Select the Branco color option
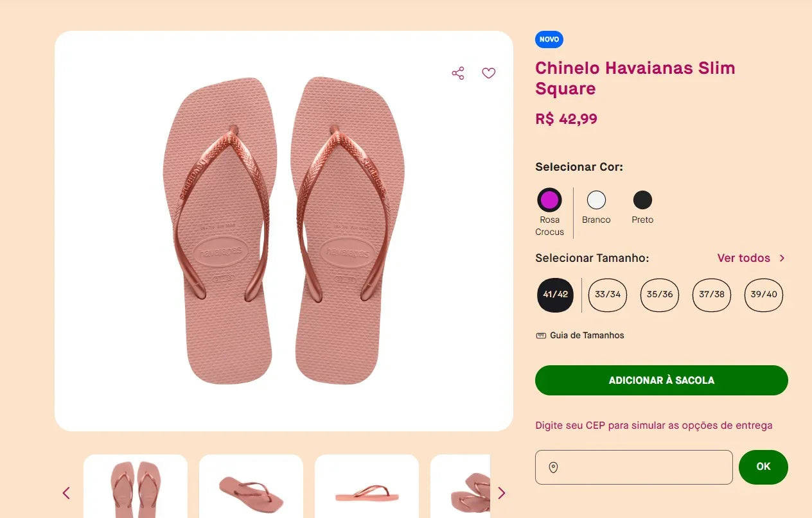 click(596, 200)
